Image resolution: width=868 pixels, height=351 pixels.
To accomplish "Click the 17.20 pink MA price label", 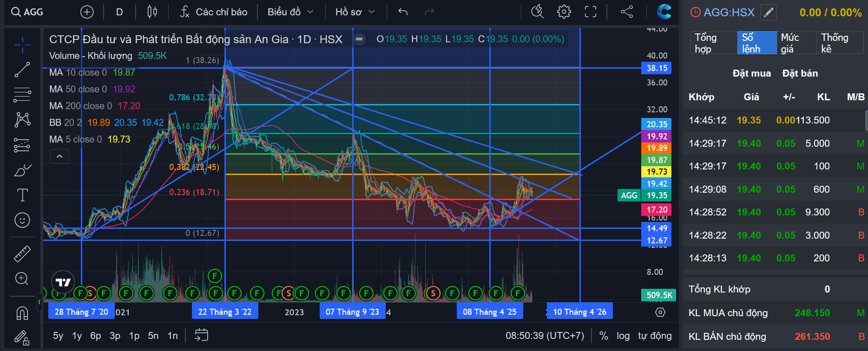I will point(657,210).
